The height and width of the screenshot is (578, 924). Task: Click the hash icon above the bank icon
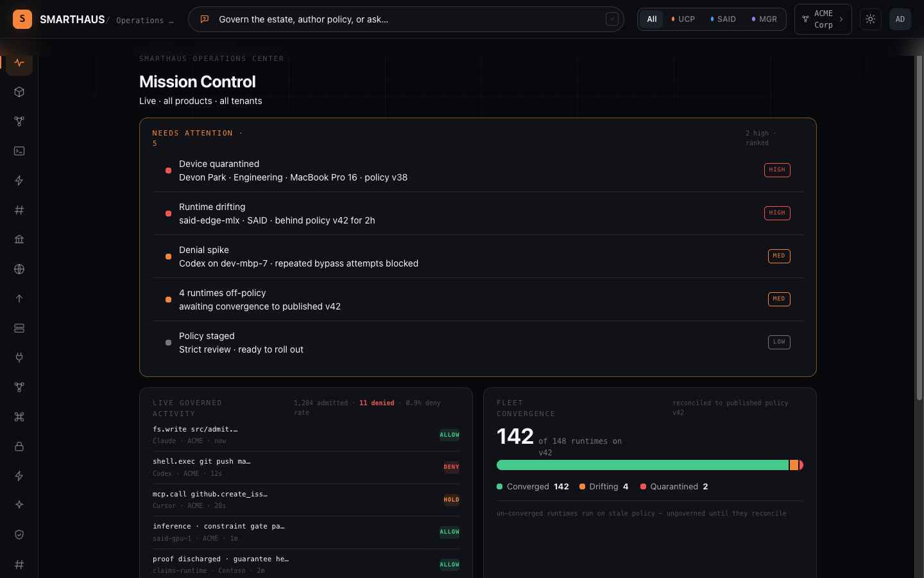point(19,210)
